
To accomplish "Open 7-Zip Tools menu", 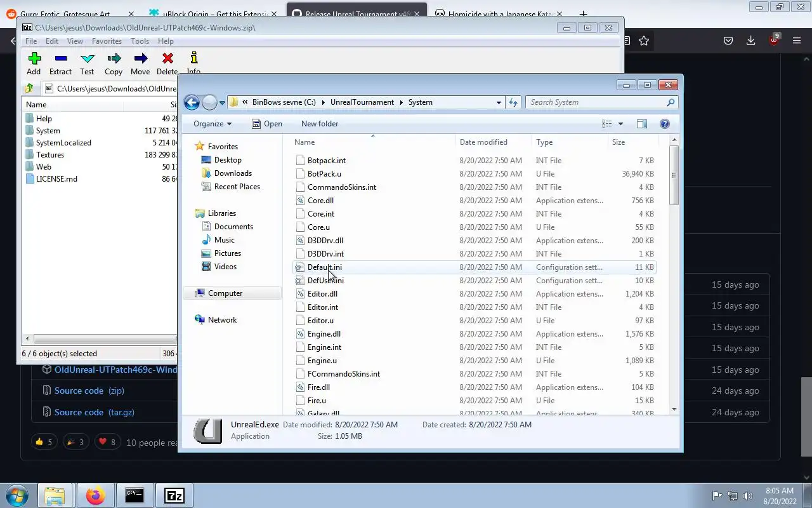I will pyautogui.click(x=140, y=41).
